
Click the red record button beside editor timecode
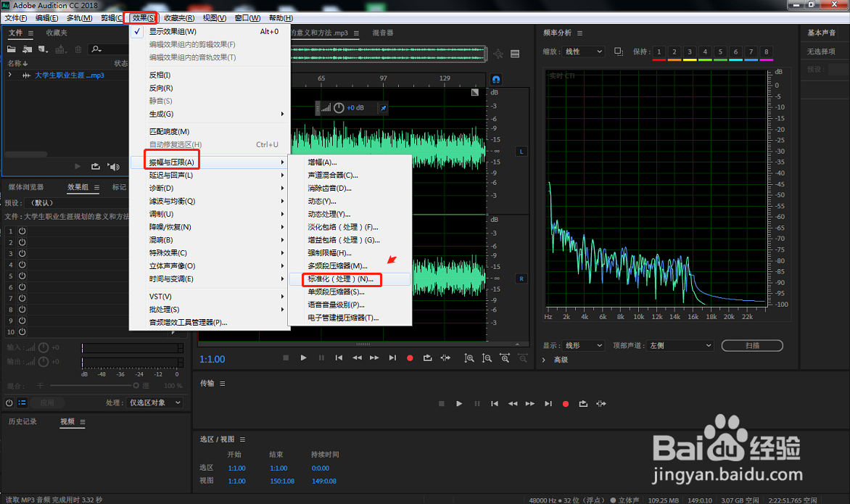[410, 358]
